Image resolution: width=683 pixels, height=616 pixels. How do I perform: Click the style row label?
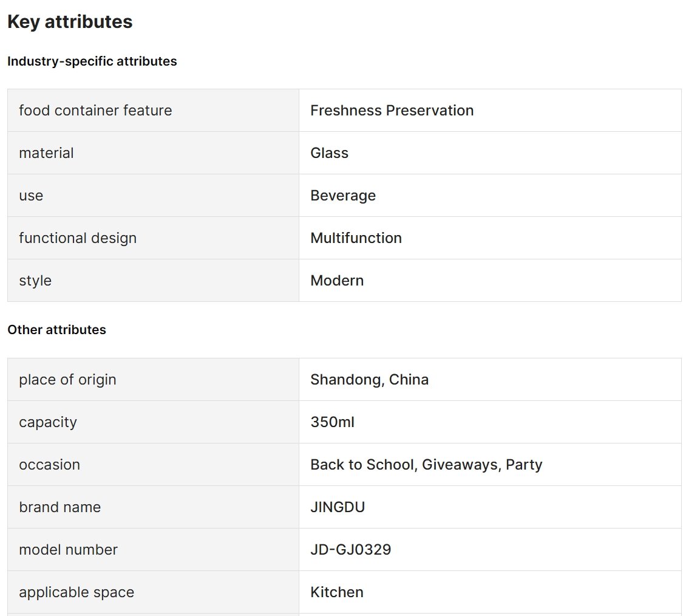pos(35,280)
